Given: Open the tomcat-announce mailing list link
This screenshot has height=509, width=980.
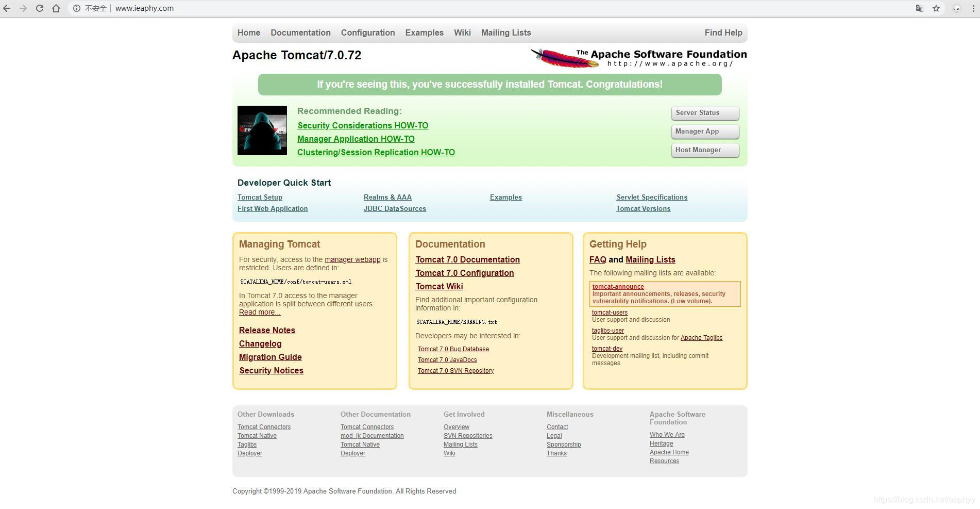Looking at the screenshot, I should tap(618, 287).
